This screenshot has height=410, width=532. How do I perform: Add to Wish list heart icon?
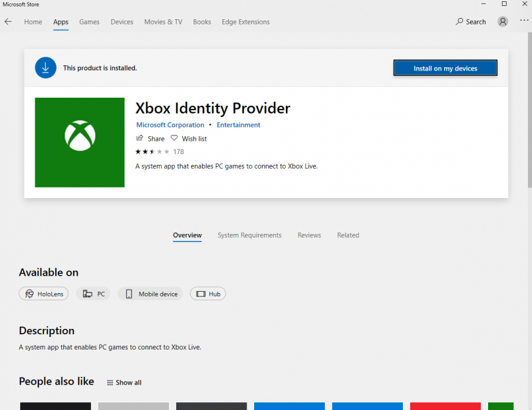(174, 138)
